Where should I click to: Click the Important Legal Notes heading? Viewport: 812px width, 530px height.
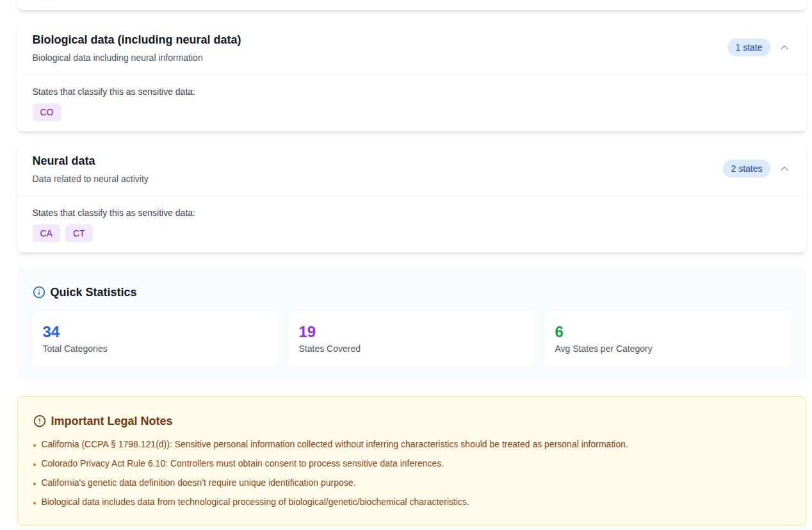coord(111,421)
